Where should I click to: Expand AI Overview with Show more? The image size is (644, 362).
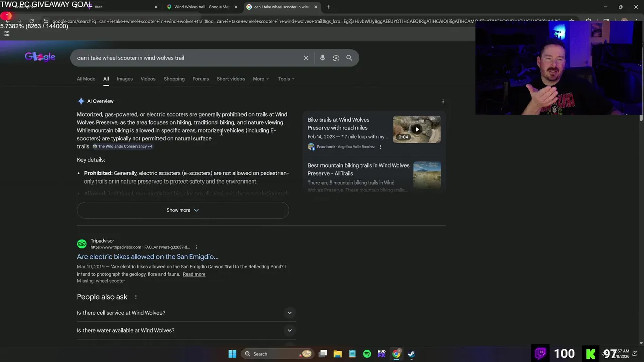click(x=183, y=210)
